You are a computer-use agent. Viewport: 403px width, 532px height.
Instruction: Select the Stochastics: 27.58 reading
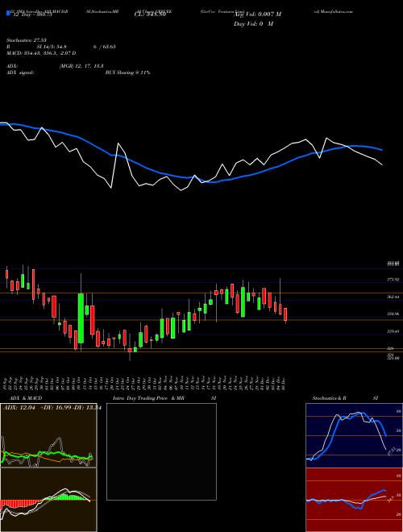pyautogui.click(x=26, y=40)
